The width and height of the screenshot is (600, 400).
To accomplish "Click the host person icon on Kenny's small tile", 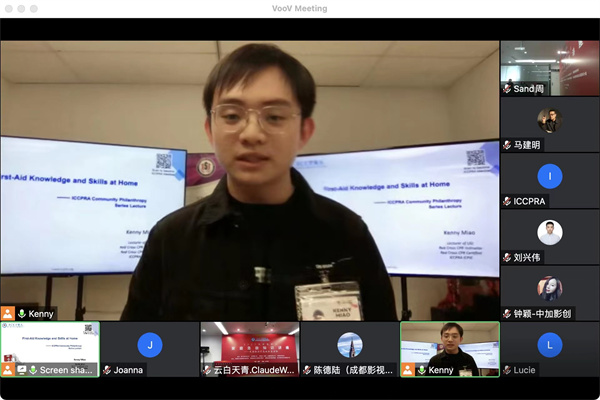I will click(408, 370).
